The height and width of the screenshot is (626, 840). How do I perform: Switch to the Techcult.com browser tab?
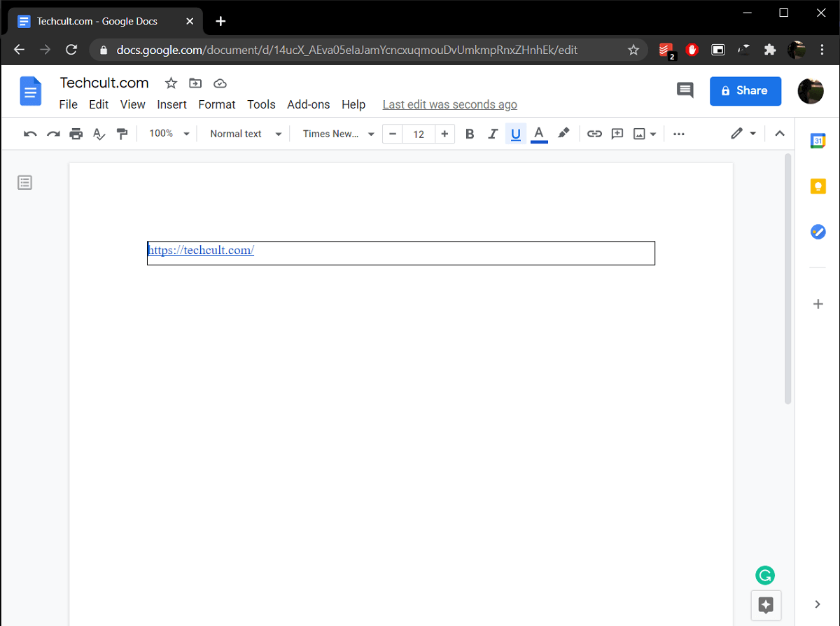(x=98, y=21)
